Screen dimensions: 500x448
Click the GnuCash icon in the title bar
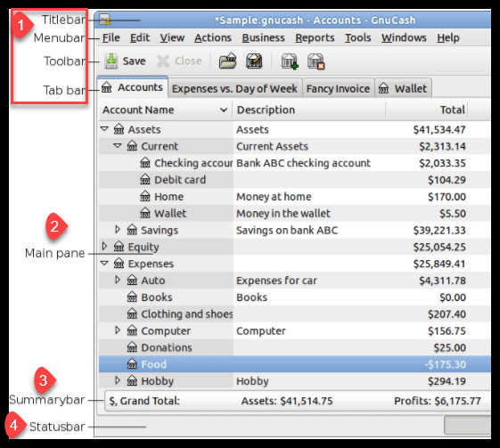click(104, 20)
